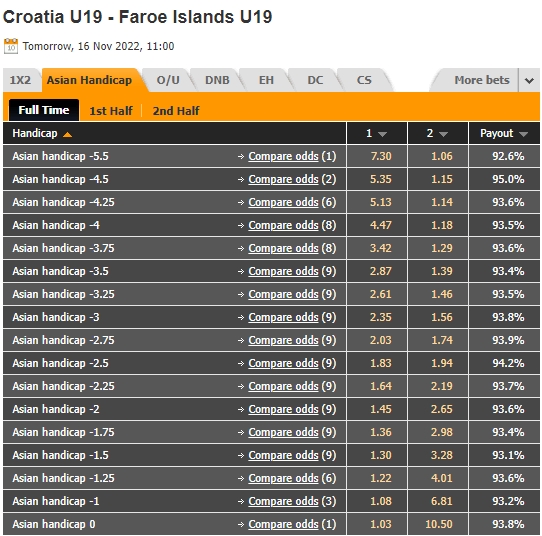Select the 2nd Half period
Viewport: 542px width, 536px height.
[176, 111]
